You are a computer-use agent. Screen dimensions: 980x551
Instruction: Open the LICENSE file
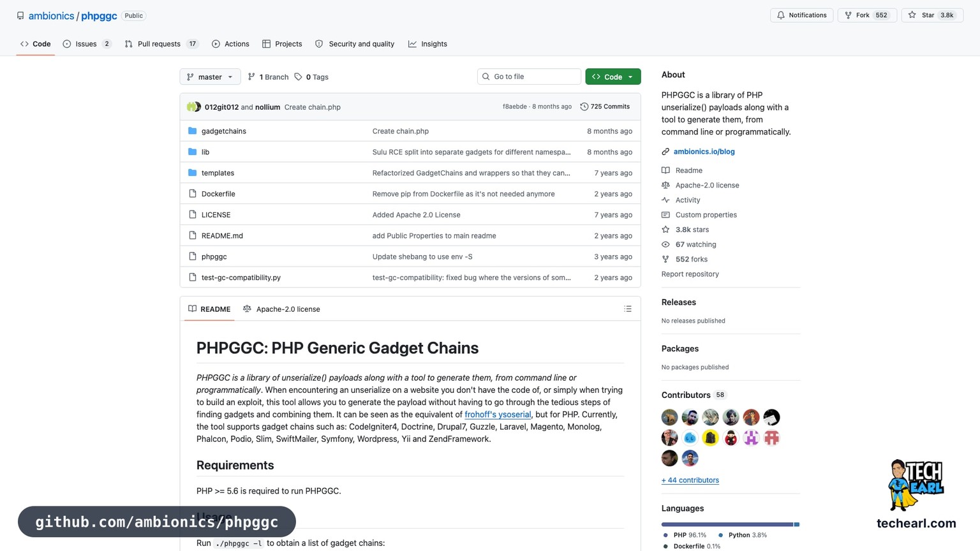pos(216,215)
